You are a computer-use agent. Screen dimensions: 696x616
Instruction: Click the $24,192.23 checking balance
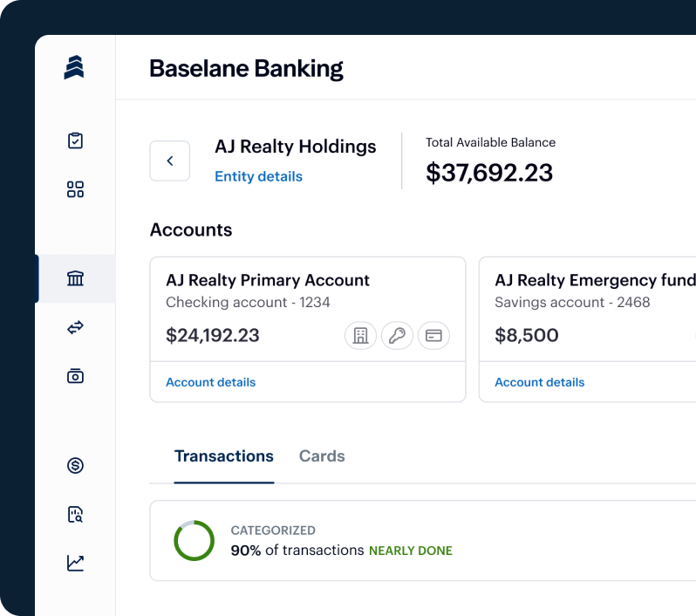click(213, 335)
